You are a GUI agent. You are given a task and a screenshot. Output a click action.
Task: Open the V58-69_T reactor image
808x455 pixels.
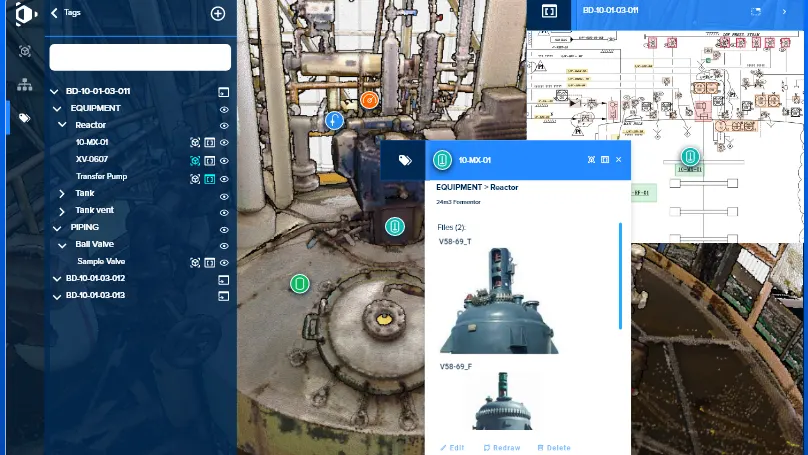pyautogui.click(x=499, y=301)
